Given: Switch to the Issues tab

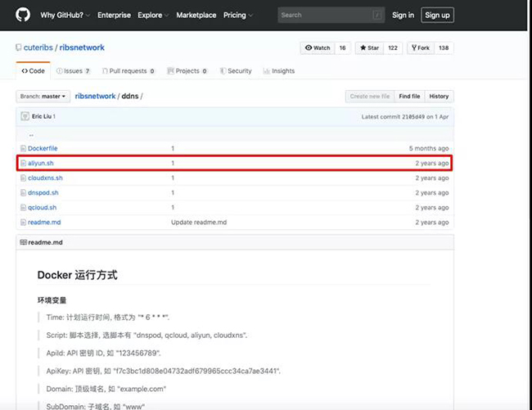Looking at the screenshot, I should (x=74, y=71).
